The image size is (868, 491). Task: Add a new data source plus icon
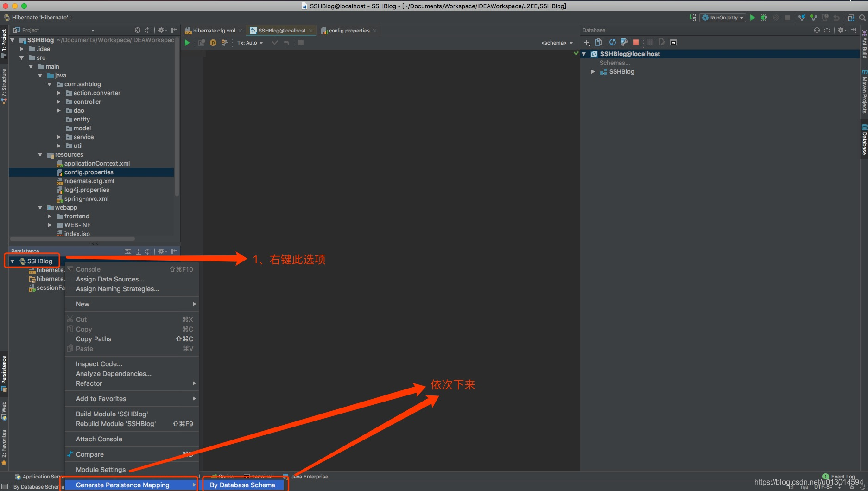pos(587,42)
